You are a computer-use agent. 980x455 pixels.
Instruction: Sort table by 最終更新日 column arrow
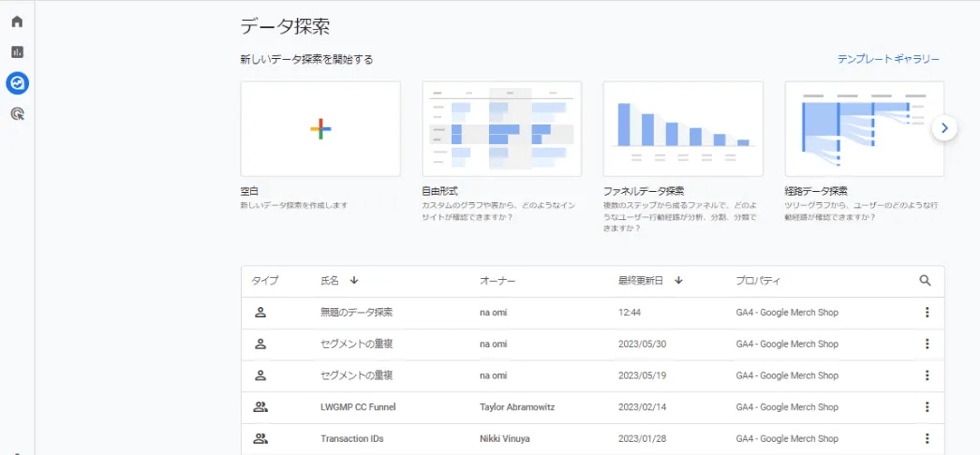point(678,280)
